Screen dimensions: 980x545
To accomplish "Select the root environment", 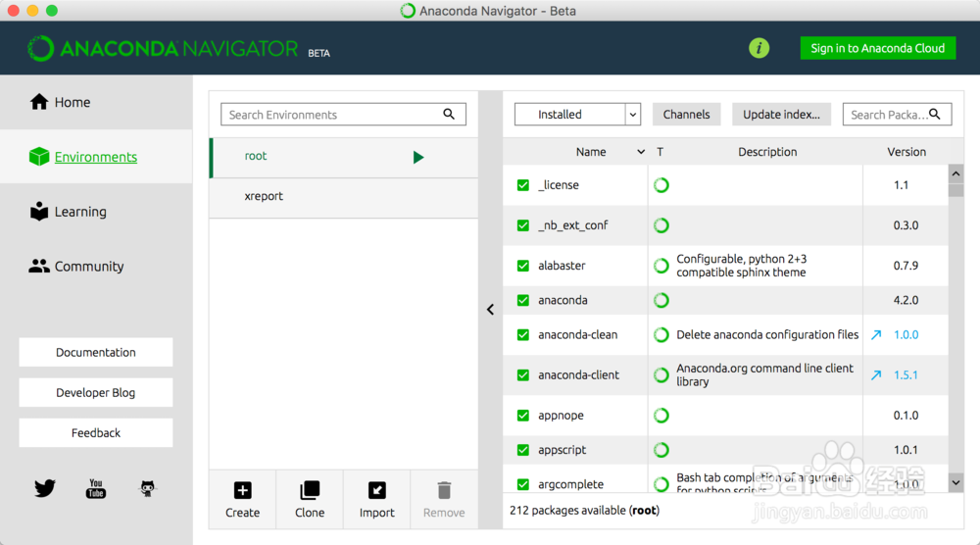I will point(344,157).
